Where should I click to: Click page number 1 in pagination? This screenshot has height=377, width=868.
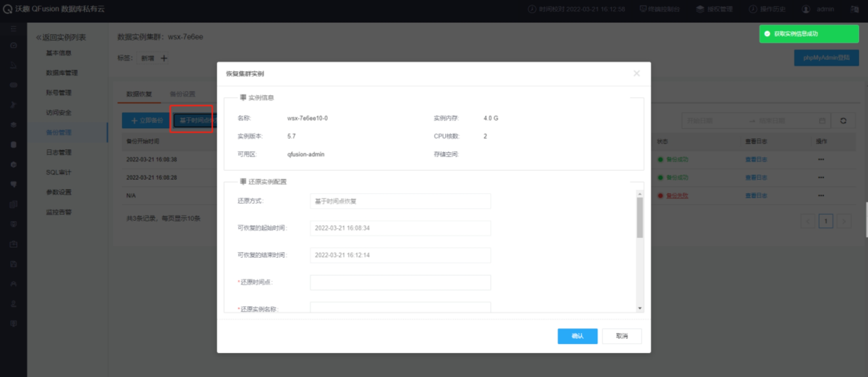coord(826,221)
